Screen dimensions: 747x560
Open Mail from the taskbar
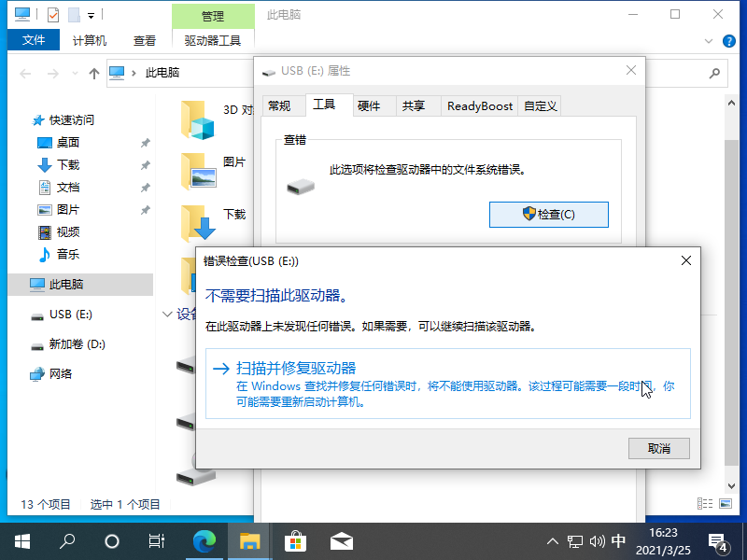pyautogui.click(x=341, y=541)
